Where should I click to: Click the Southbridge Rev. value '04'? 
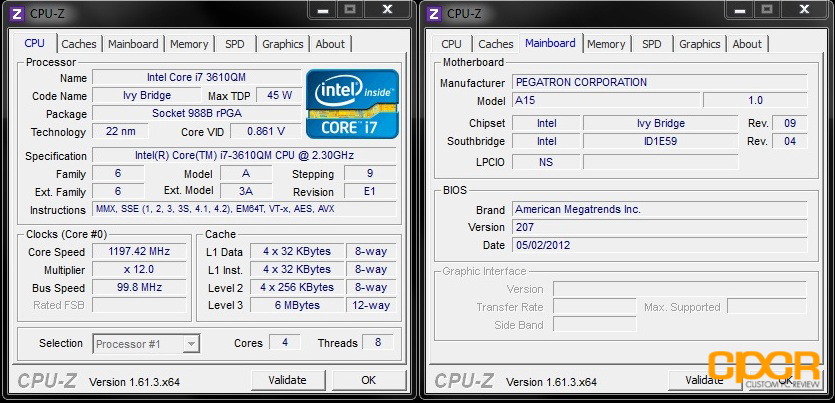pos(790,141)
